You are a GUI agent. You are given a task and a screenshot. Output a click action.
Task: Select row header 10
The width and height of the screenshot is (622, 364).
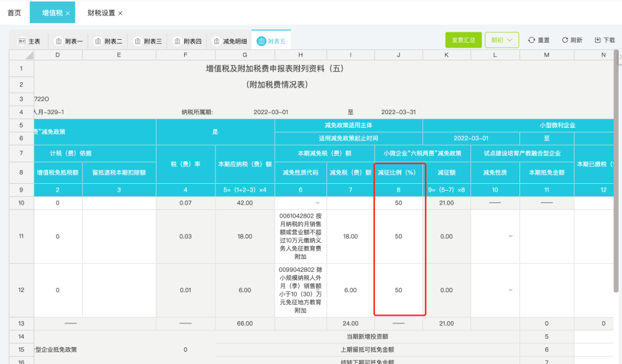pos(21,203)
